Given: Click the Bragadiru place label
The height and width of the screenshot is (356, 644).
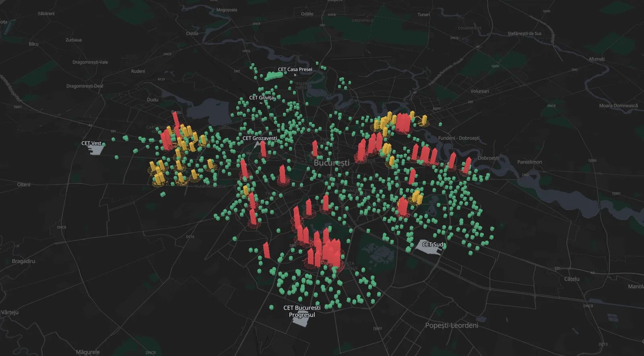Looking at the screenshot, I should pos(23,261).
